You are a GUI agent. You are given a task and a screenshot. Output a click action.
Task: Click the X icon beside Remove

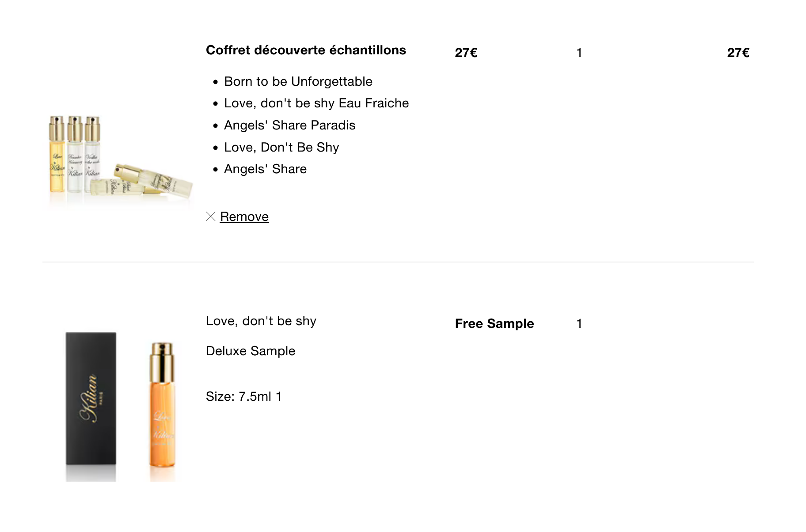(x=211, y=217)
